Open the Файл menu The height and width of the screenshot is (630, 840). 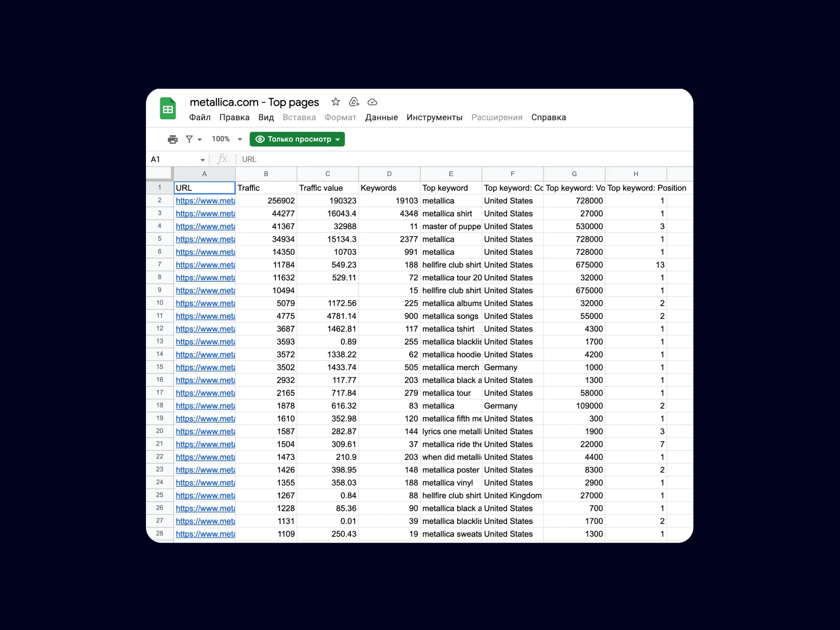[x=200, y=118]
